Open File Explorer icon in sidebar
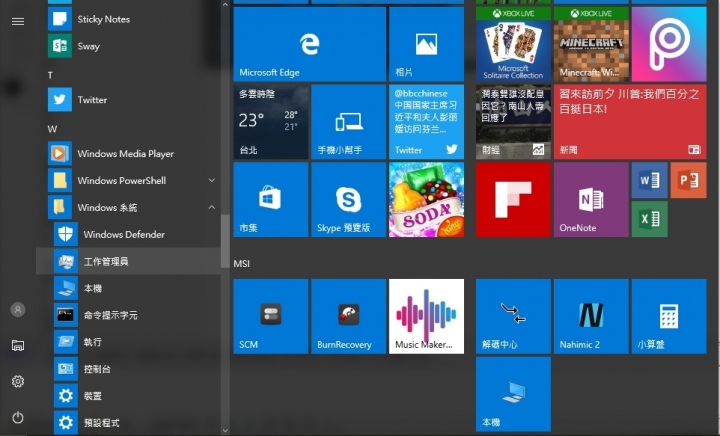Viewport: 720px width, 436px height. tap(18, 345)
